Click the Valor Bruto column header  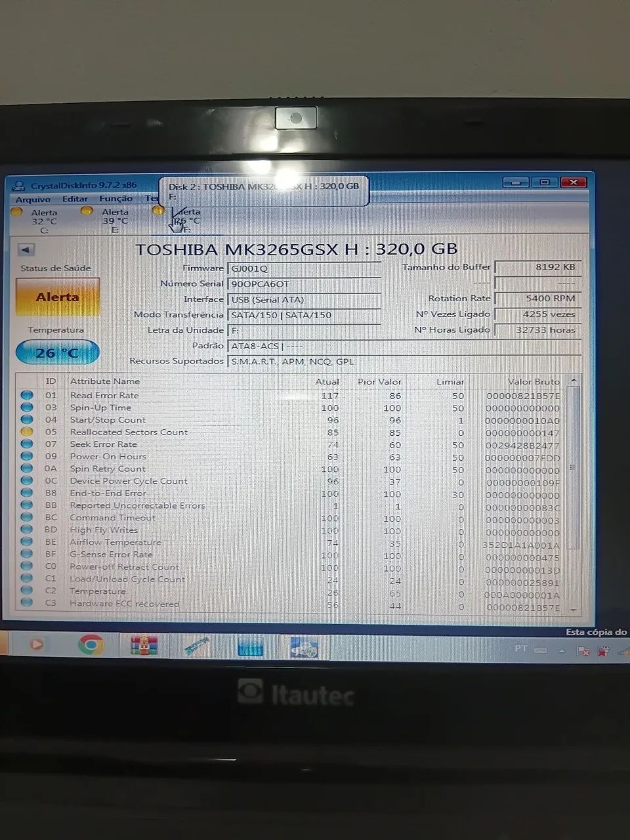(x=534, y=382)
